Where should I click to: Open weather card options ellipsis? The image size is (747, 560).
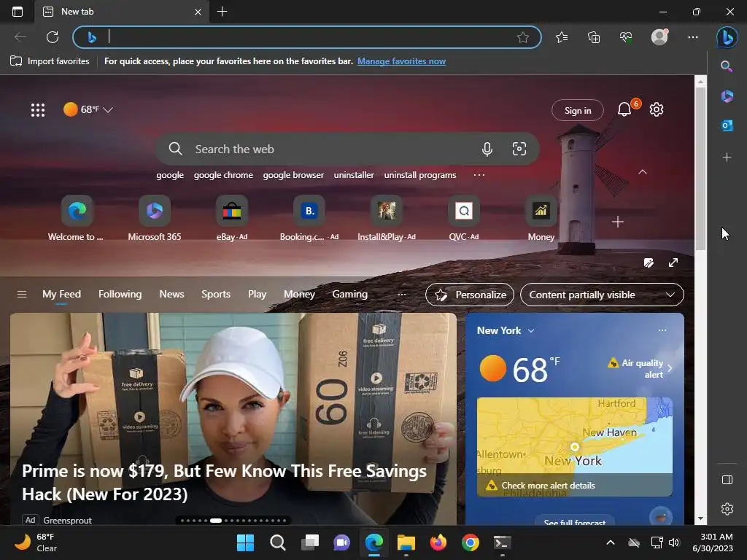[662, 330]
